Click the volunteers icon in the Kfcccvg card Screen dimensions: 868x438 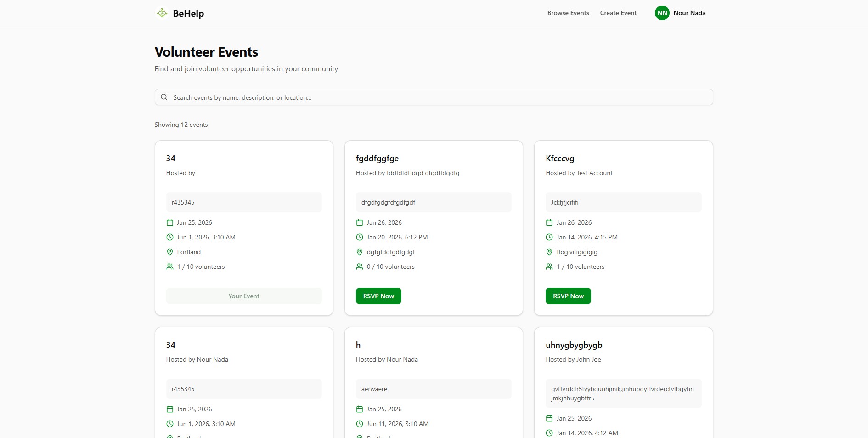point(549,267)
